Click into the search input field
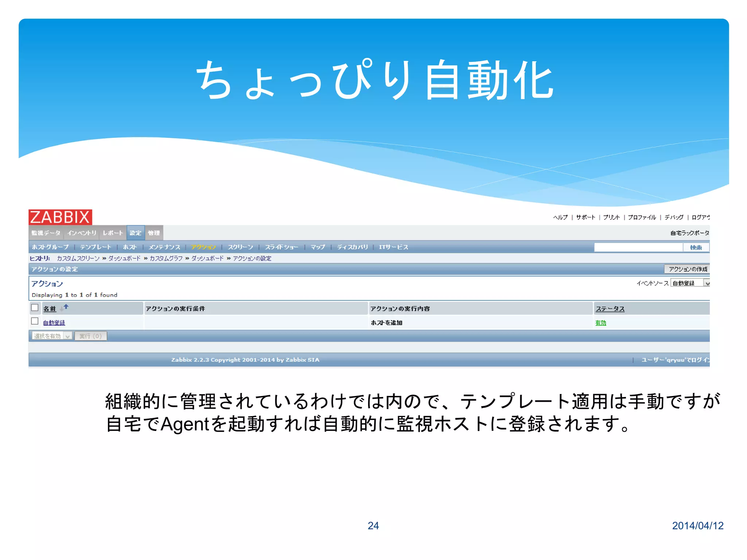This screenshot has width=747, height=560. tap(638, 248)
